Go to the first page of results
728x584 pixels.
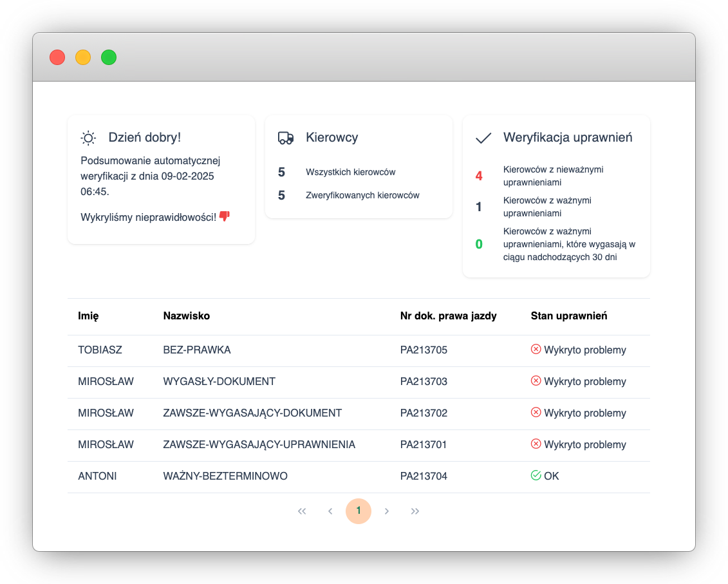(x=302, y=511)
